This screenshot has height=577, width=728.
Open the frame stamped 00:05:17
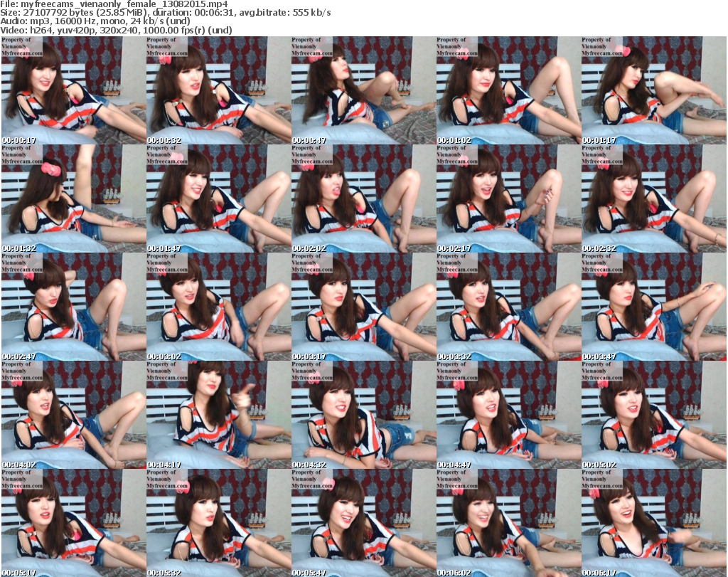pyautogui.click(x=73, y=523)
